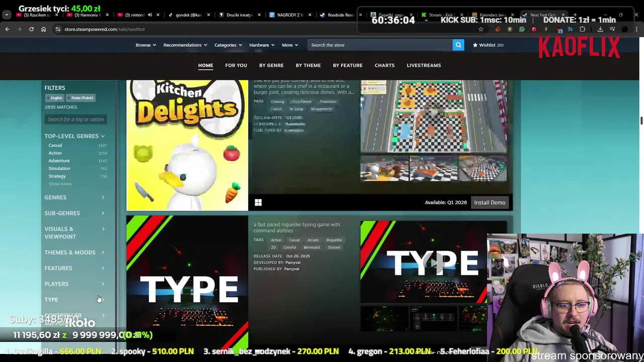Switch to the CHARTS tab
The width and height of the screenshot is (644, 362).
click(x=384, y=65)
